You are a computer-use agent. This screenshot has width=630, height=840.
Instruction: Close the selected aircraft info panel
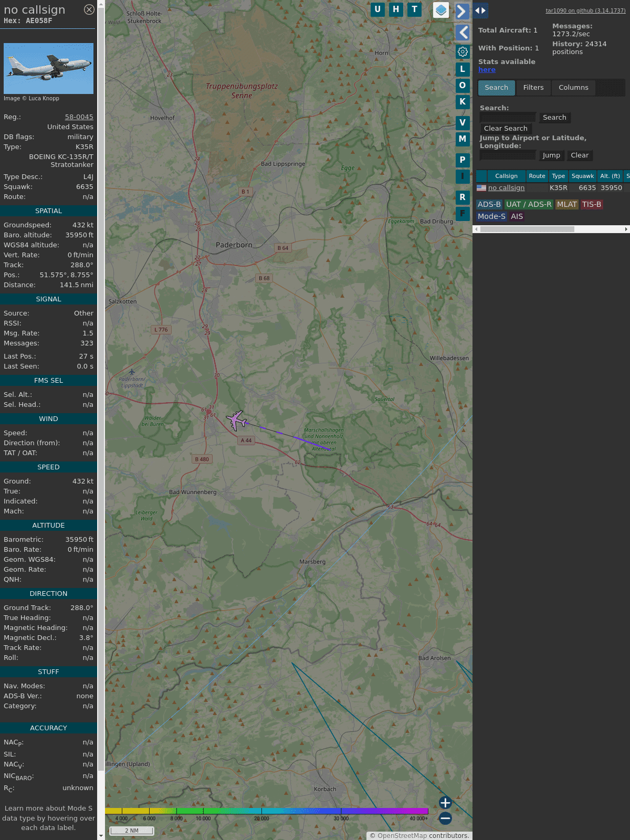[89, 9]
